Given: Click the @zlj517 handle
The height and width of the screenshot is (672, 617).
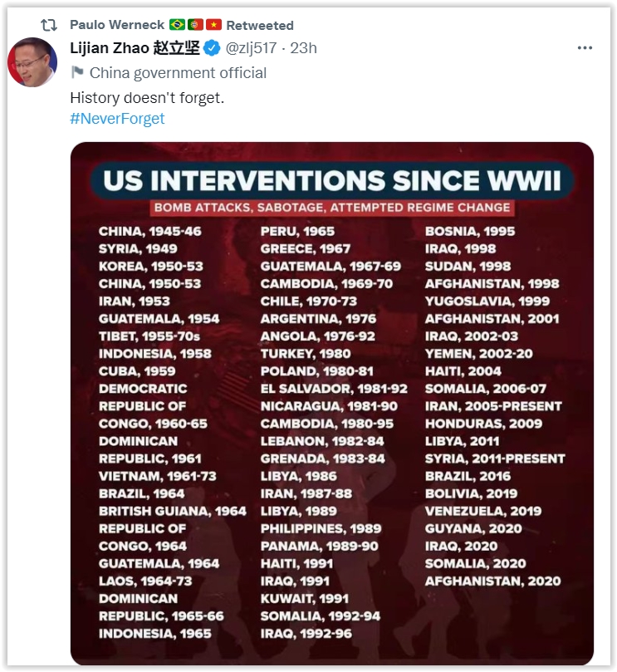Looking at the screenshot, I should (x=250, y=48).
